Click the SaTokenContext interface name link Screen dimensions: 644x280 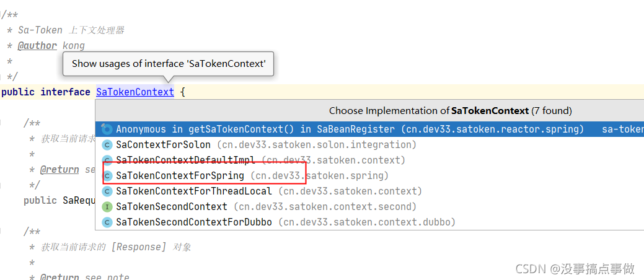(135, 92)
